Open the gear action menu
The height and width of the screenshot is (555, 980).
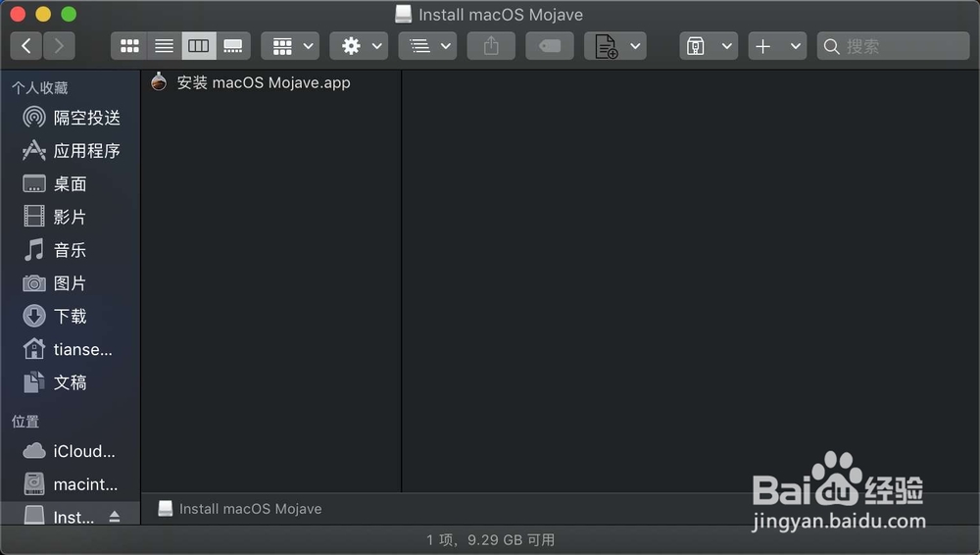[359, 46]
